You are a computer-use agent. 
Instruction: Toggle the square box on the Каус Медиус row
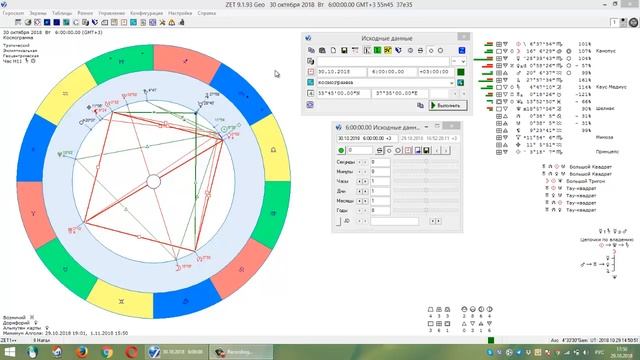tap(499, 87)
